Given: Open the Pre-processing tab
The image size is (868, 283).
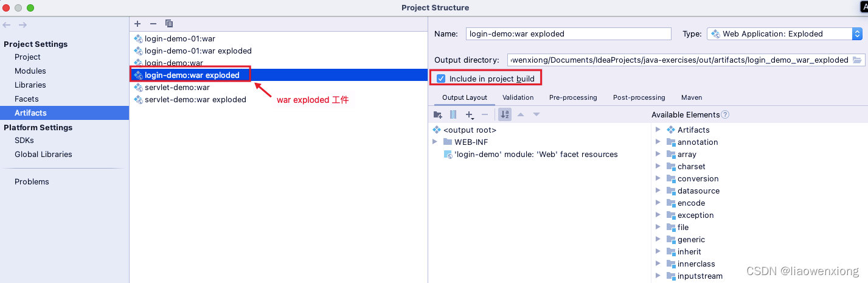Looking at the screenshot, I should point(573,97).
